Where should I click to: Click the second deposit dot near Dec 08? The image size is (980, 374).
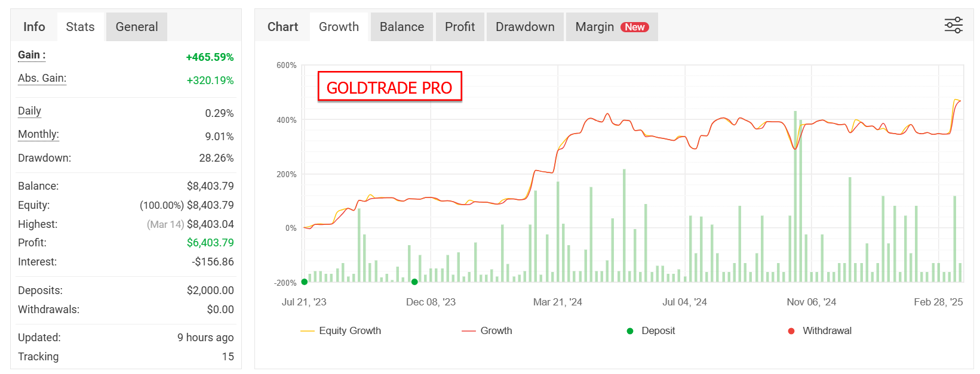[414, 282]
